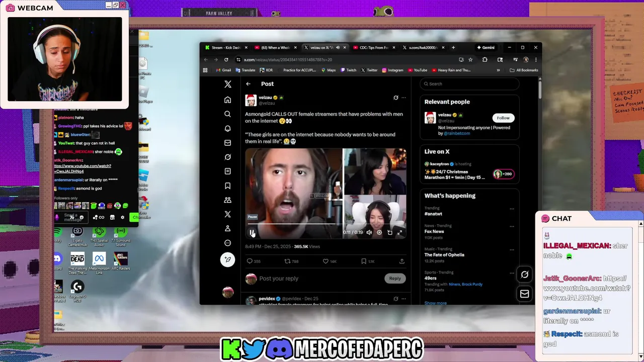The width and height of the screenshot is (644, 362).
Task: Open Notifications bell in X sidebar
Action: [227, 128]
